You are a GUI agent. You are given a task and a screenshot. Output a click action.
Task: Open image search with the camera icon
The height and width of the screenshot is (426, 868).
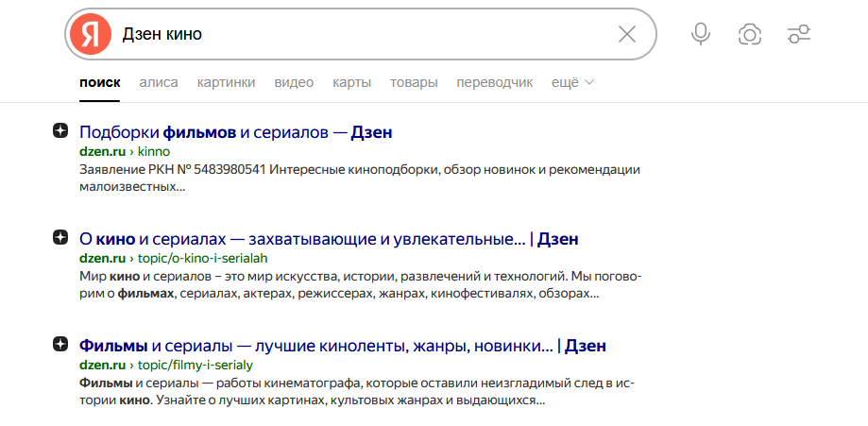(x=750, y=34)
